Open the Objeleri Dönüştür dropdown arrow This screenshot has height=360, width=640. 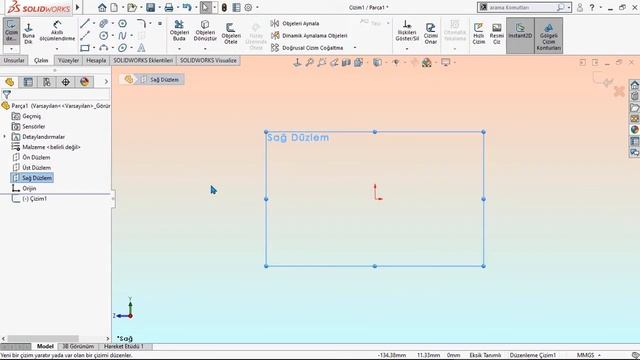[205, 49]
